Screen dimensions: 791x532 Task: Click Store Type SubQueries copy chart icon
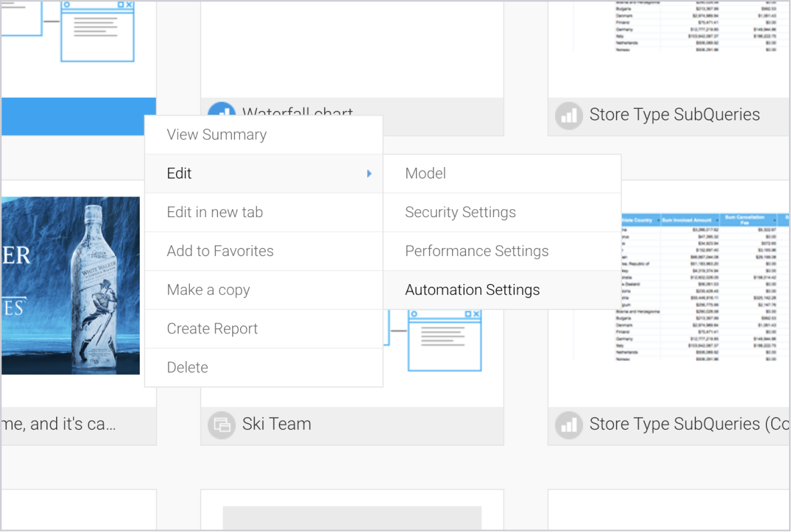(x=568, y=424)
